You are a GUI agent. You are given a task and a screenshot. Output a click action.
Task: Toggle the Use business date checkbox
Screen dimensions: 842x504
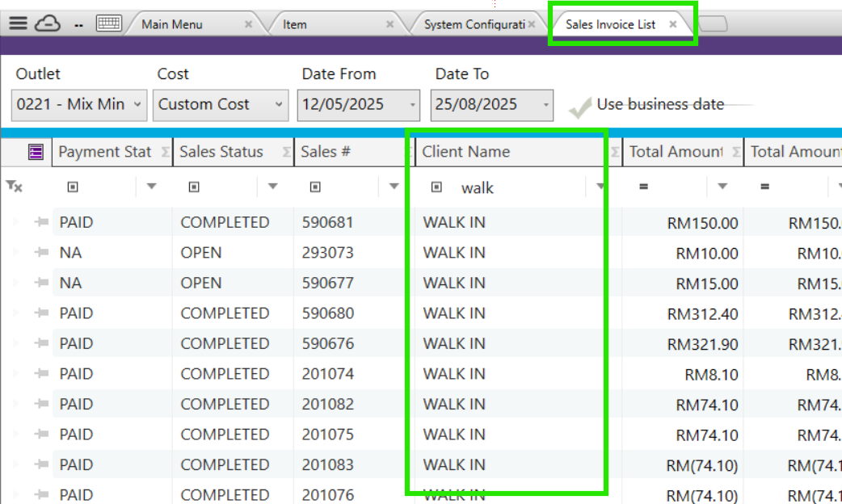[579, 106]
